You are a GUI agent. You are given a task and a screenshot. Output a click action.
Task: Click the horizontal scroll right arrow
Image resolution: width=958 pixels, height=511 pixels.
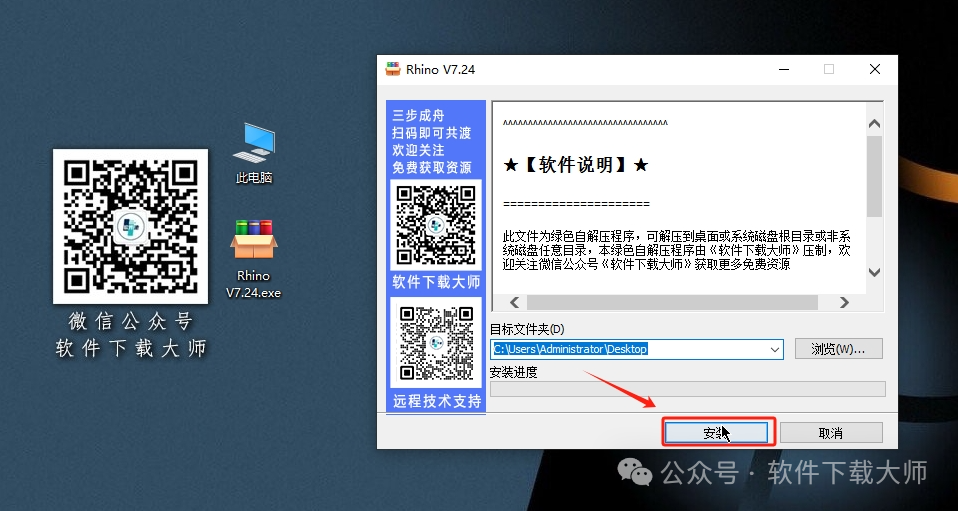click(844, 302)
